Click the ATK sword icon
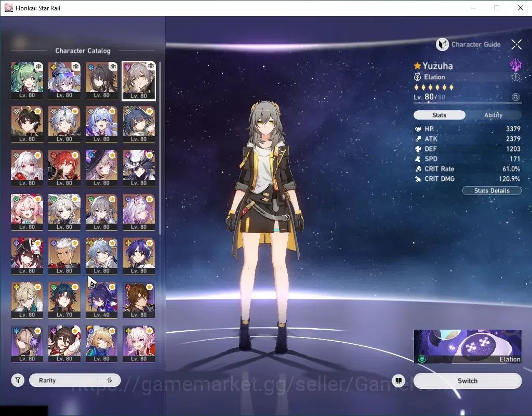Screen dimensions: 532x416 coord(418,139)
